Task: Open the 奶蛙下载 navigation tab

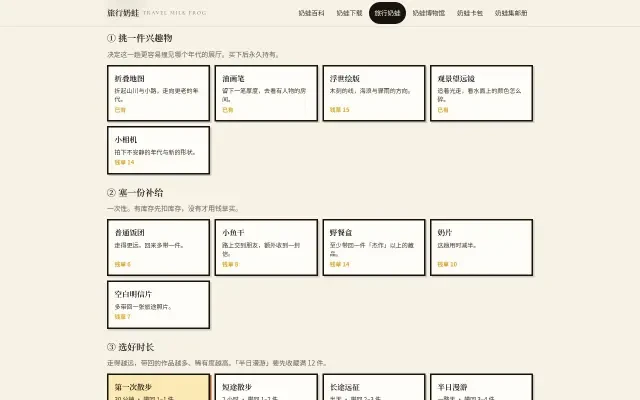Action: tap(349, 13)
